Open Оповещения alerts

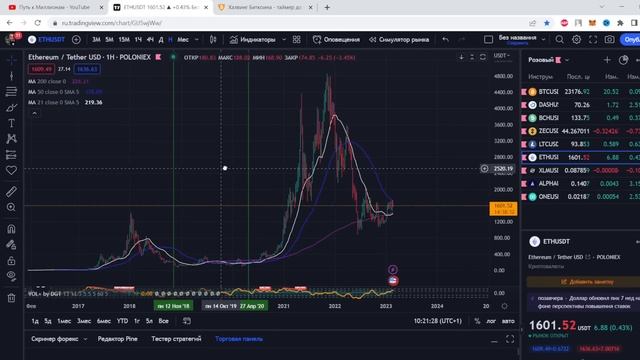click(336, 40)
